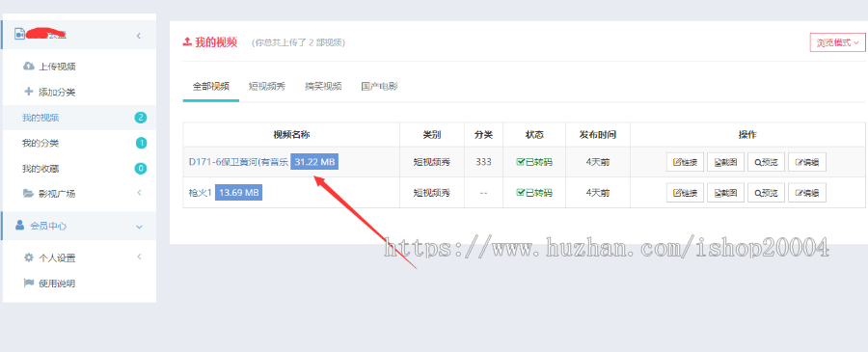Switch to the 全部视频 tab
The width and height of the screenshot is (868, 352).
[x=211, y=87]
